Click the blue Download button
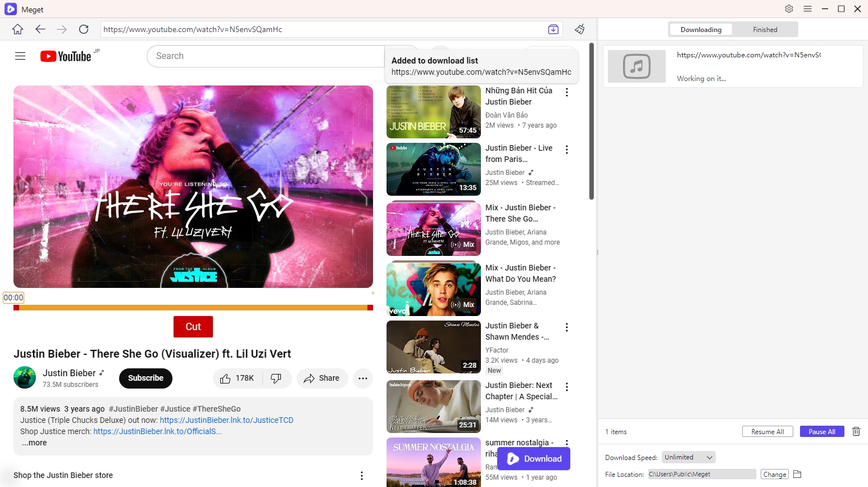Screen dimensions: 868x487 tap(534, 459)
